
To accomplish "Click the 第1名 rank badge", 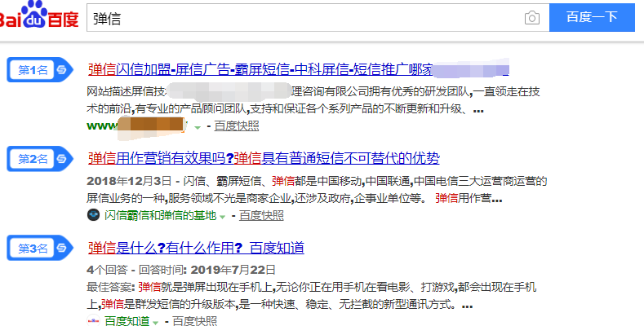I will point(40,70).
